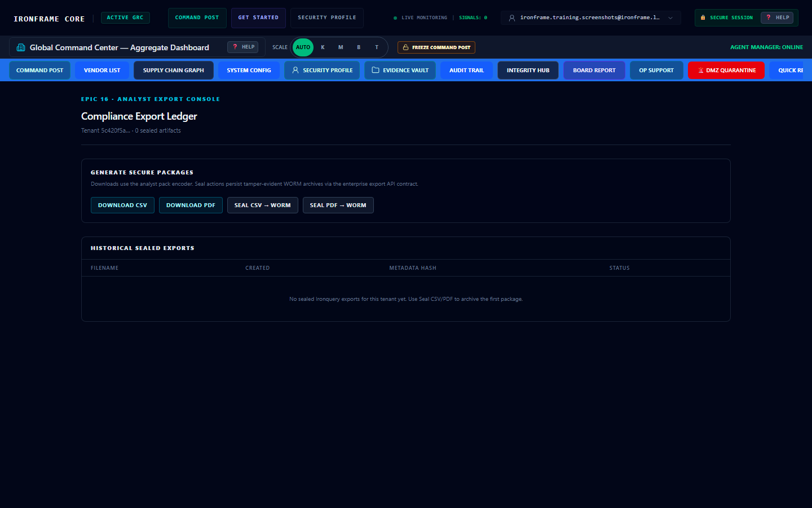Click the Download CSV button
Image resolution: width=812 pixels, height=508 pixels.
click(122, 205)
